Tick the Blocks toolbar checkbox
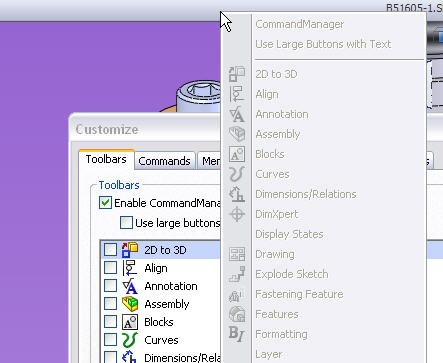This screenshot has width=443, height=363. tap(110, 322)
